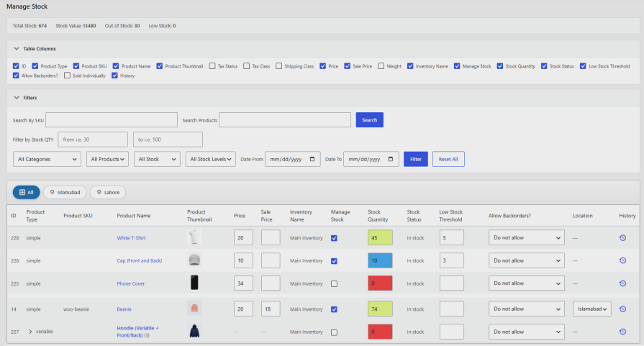Viewport: 644px width, 346px height.
Task: Click the stock QTY 'to i.e. 100' field
Action: tap(168, 140)
